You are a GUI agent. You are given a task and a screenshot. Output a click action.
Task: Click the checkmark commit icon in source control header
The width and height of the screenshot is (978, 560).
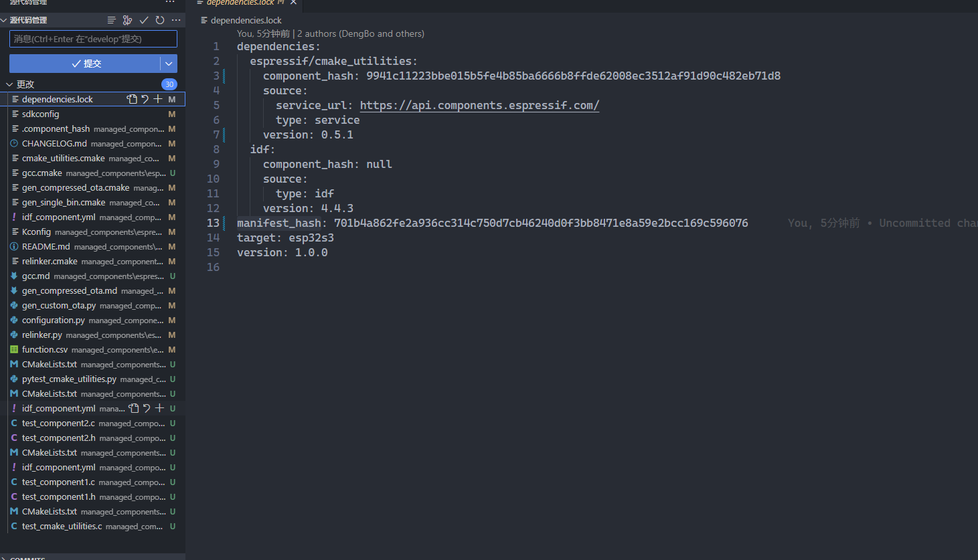(144, 20)
